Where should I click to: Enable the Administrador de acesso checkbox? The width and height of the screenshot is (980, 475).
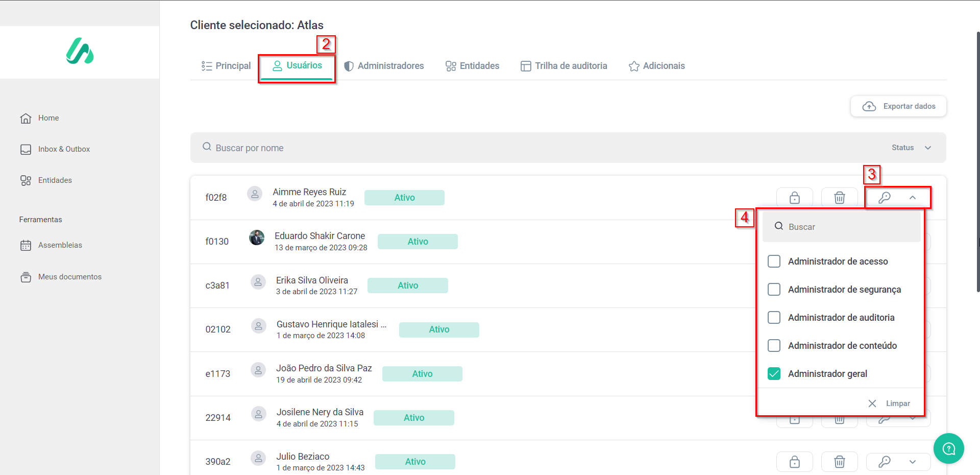(x=774, y=262)
